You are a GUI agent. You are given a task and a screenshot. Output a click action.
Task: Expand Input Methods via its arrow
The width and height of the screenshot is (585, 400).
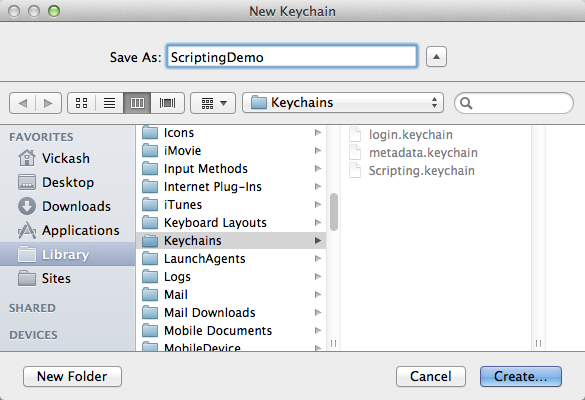[x=318, y=169]
